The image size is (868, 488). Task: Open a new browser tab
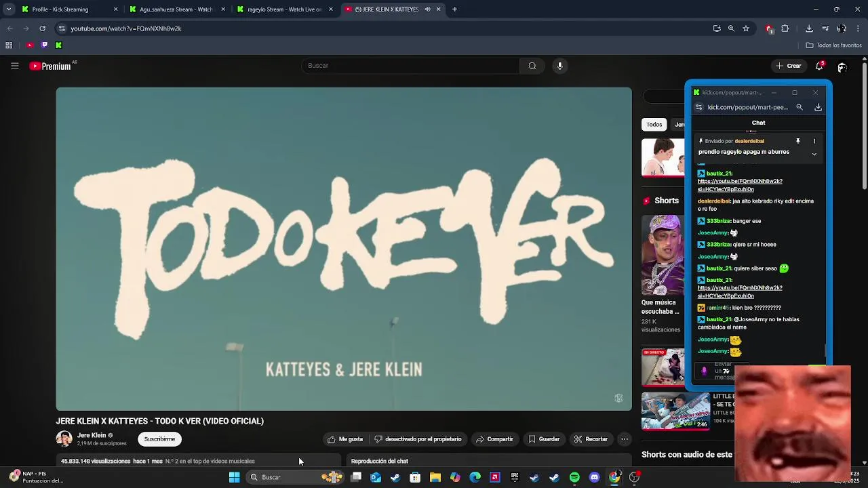(x=454, y=9)
